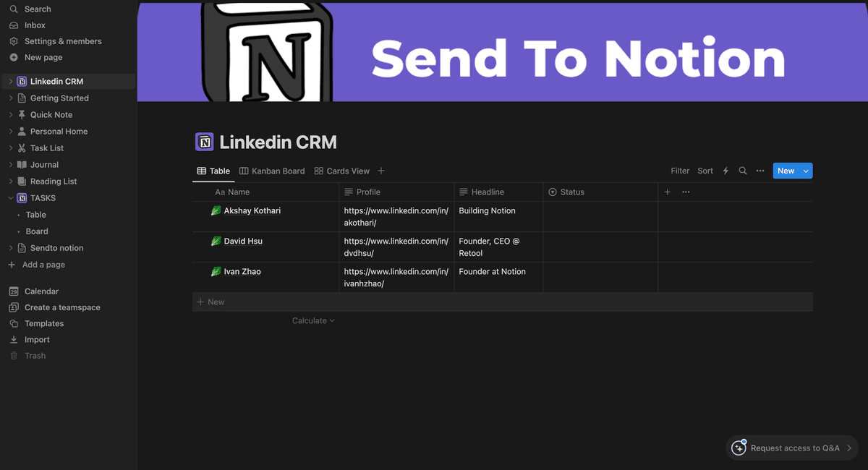This screenshot has width=868, height=470.
Task: Click the Getting Started document icon
Action: 22,98
